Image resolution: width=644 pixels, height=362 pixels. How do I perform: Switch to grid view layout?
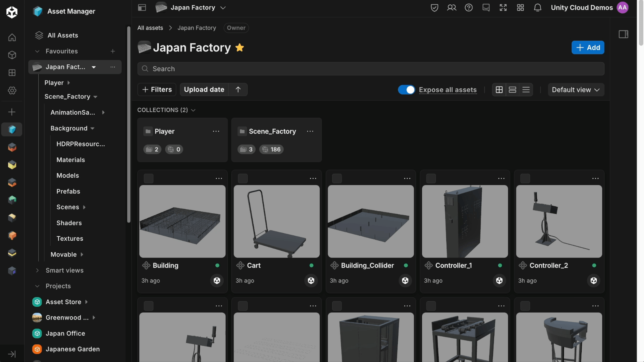(499, 90)
